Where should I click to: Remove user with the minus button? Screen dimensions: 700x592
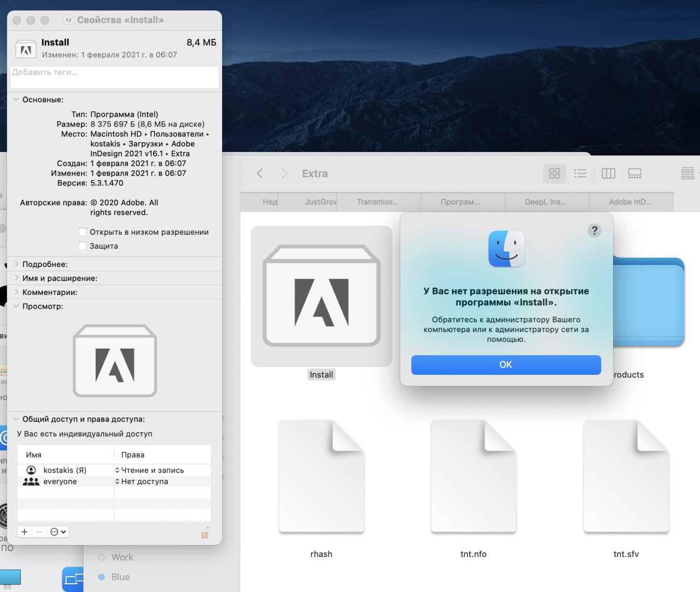point(39,532)
